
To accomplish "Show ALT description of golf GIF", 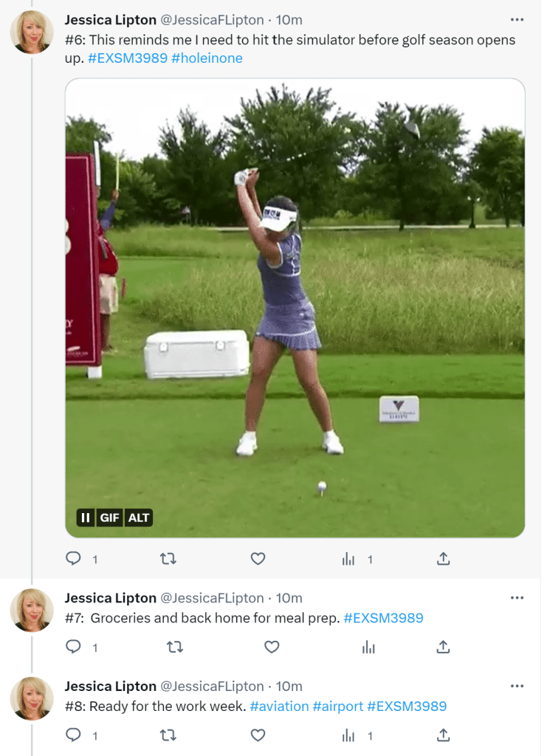I will [139, 518].
